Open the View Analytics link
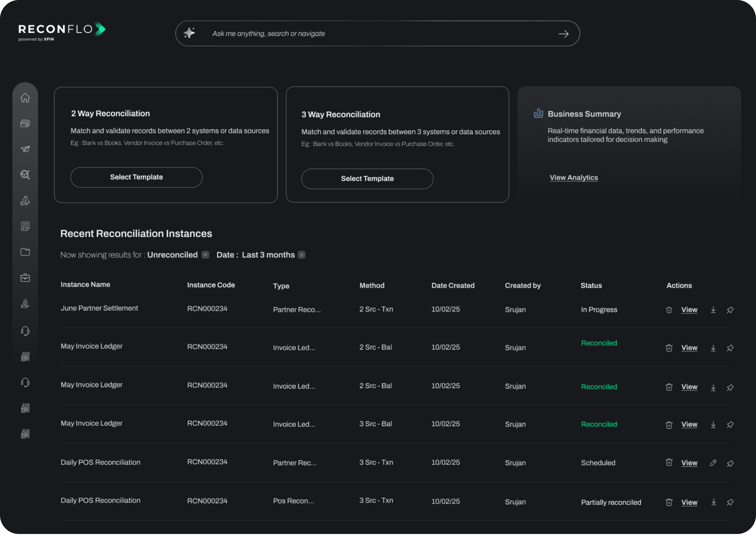 pyautogui.click(x=573, y=177)
